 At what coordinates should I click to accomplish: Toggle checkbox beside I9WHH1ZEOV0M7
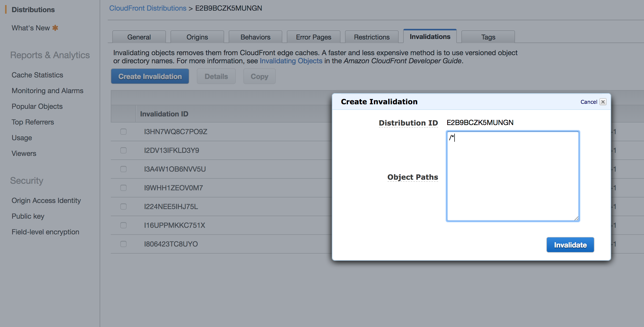(x=123, y=188)
